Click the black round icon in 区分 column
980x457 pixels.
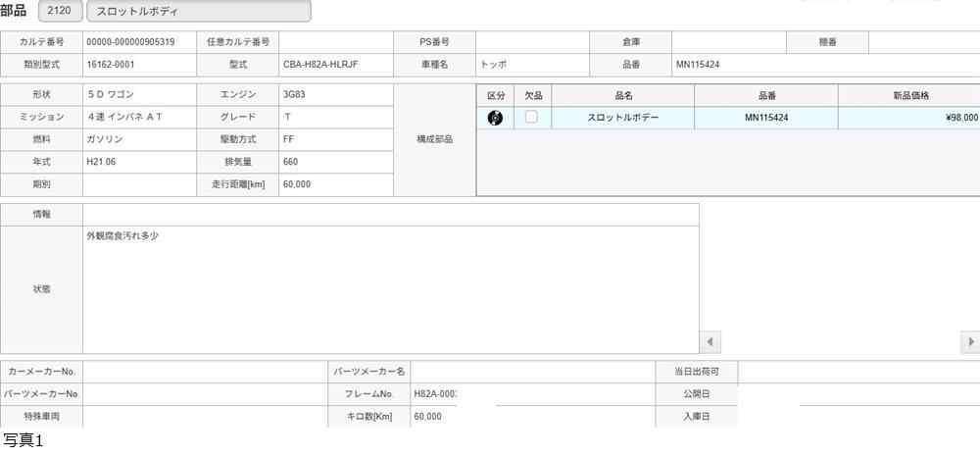pyautogui.click(x=495, y=118)
